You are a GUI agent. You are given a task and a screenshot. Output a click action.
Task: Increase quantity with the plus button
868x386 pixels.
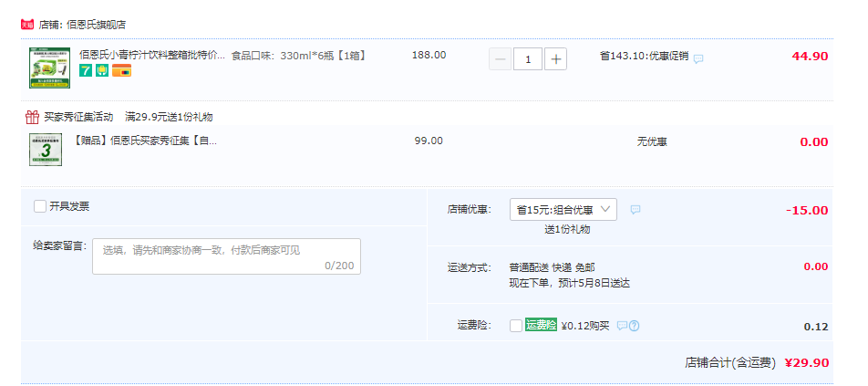point(556,58)
